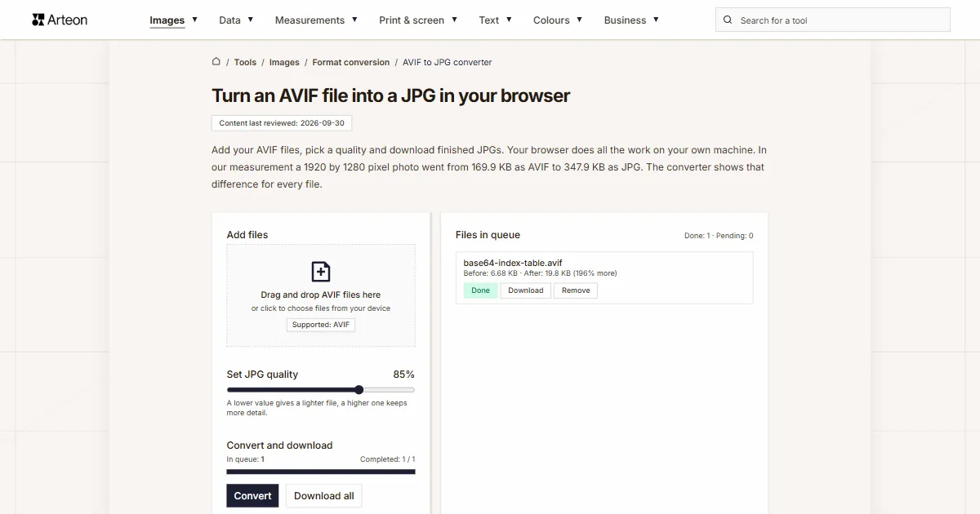Click the Convert button
Viewport: 980px width, 514px height.
[x=252, y=495]
